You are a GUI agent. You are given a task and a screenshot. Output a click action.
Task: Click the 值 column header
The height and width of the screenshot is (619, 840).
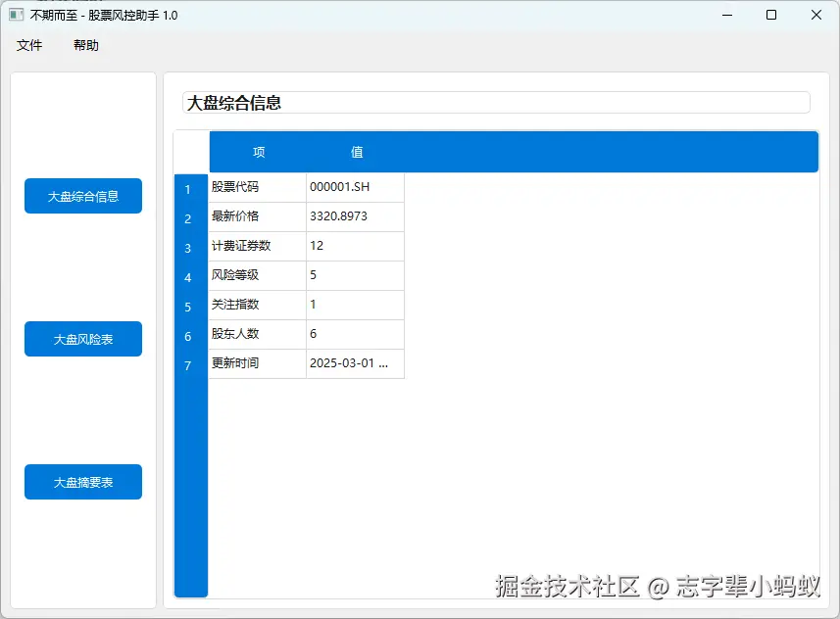356,152
